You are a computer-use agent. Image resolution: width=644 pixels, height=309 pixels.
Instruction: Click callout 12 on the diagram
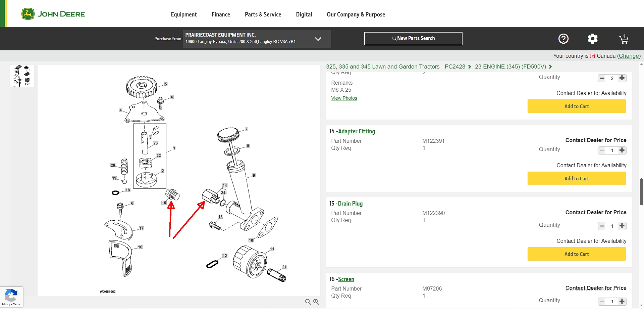pyautogui.click(x=225, y=256)
